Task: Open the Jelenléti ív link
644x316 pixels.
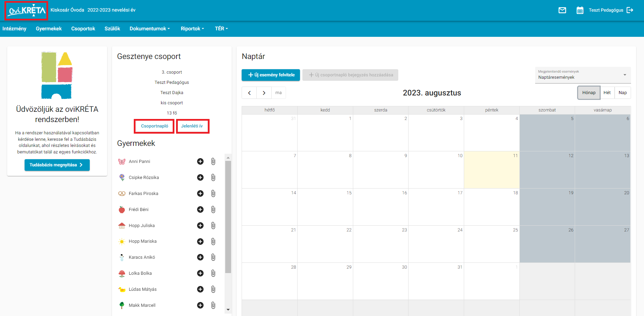Action: pyautogui.click(x=192, y=126)
